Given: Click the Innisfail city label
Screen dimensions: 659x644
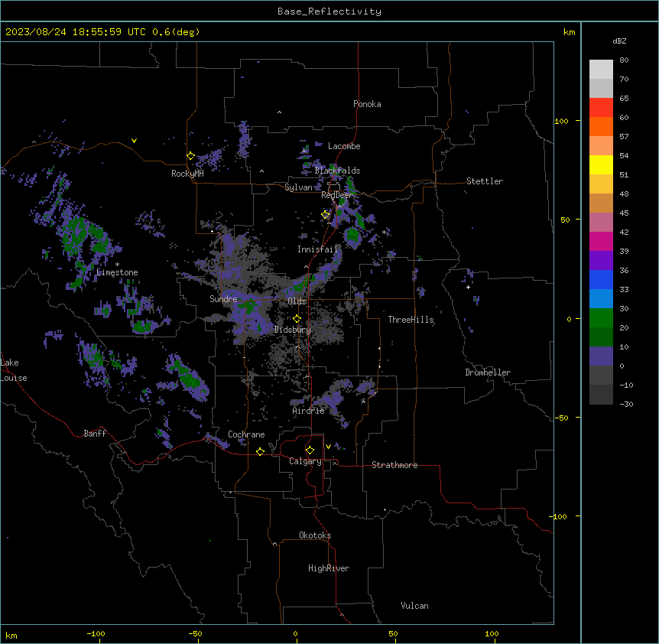Looking at the screenshot, I should click(317, 249).
